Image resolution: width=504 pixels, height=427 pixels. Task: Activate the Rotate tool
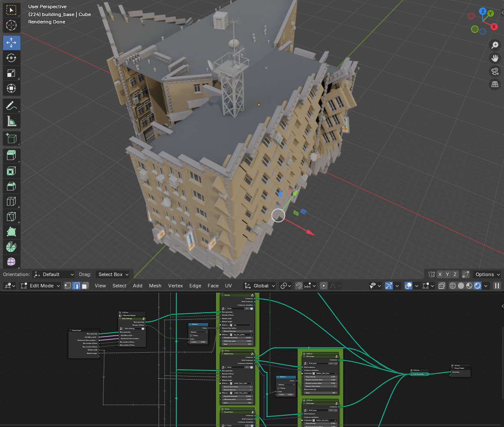[11, 58]
